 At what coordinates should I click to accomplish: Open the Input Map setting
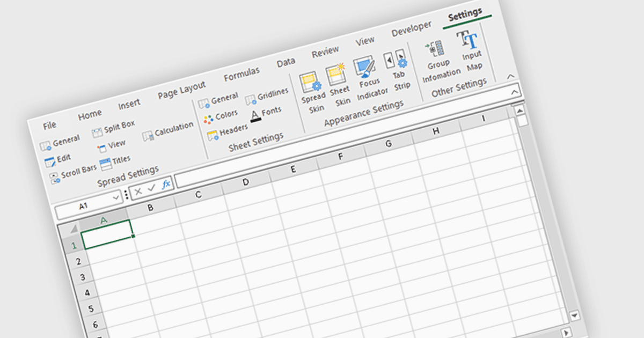tap(471, 50)
